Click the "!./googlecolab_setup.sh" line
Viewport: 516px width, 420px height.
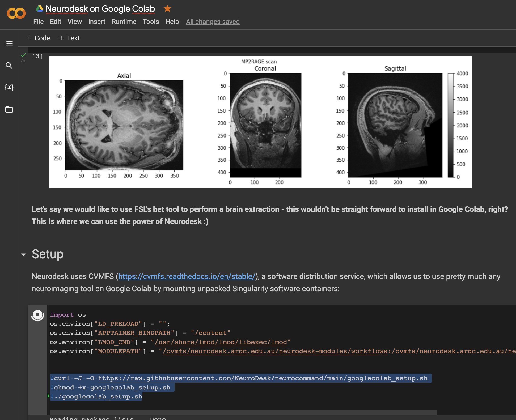pos(96,396)
